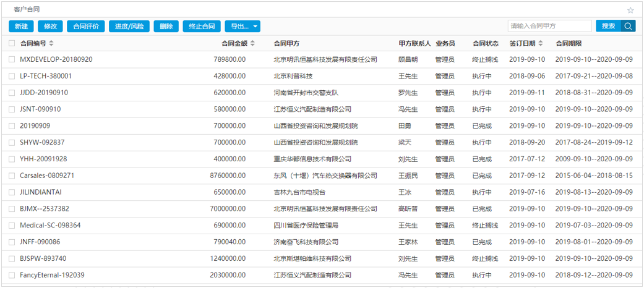Image resolution: width=644 pixels, height=288 pixels.
Task: Click the 业务员 column header
Action: click(x=445, y=43)
